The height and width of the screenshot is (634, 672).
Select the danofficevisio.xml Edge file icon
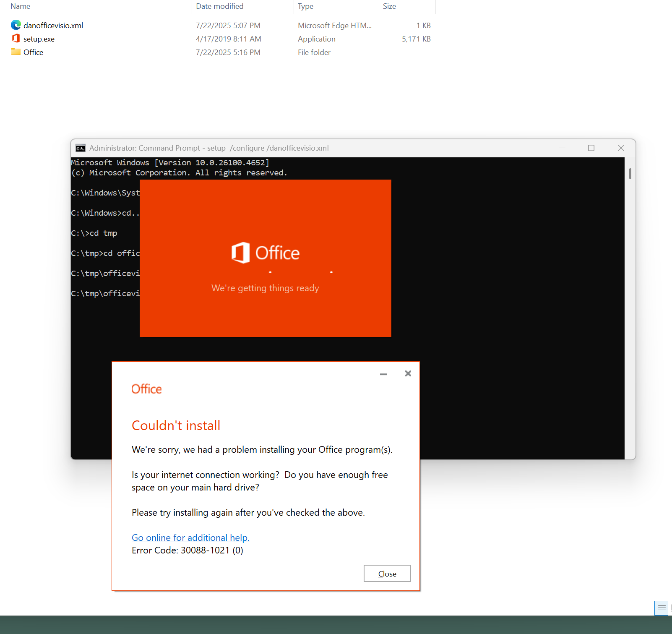click(x=16, y=25)
